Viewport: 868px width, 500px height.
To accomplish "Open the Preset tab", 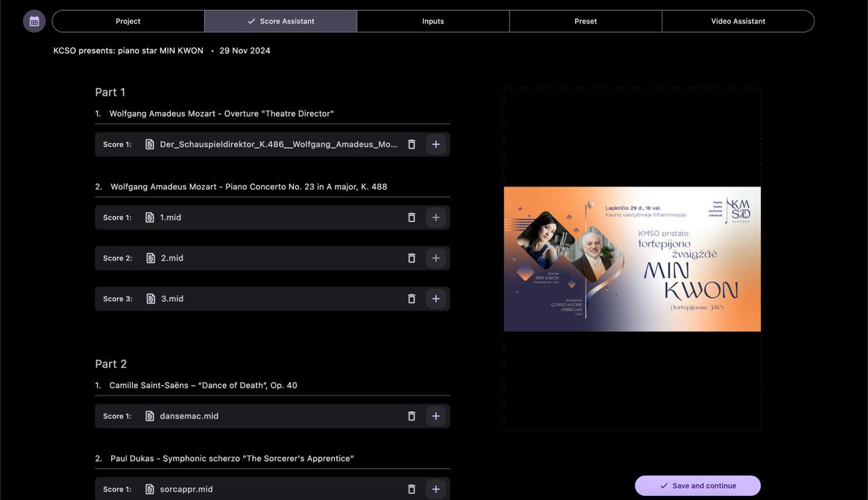I will pyautogui.click(x=585, y=20).
